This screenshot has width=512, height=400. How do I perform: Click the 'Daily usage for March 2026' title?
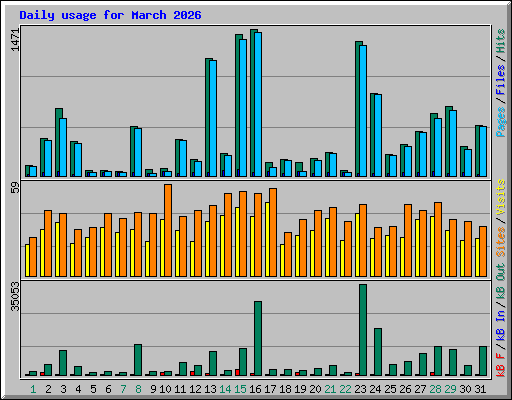[x=110, y=15]
